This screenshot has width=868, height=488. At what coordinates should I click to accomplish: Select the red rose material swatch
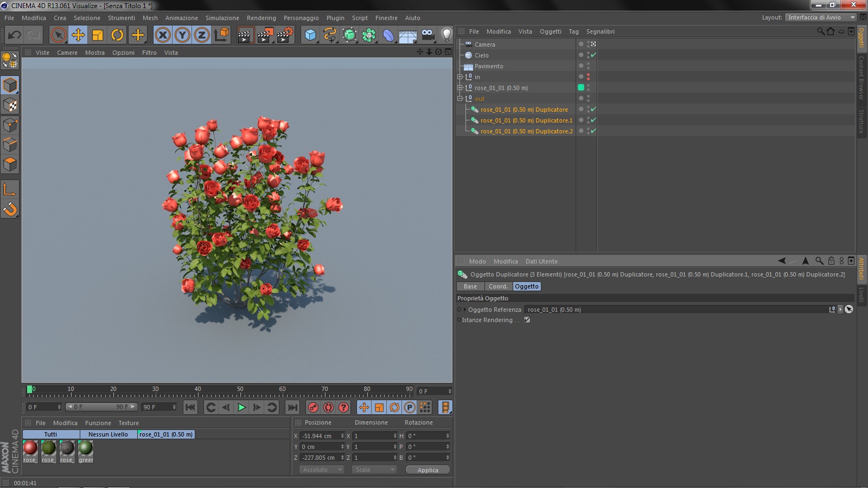pyautogui.click(x=30, y=448)
